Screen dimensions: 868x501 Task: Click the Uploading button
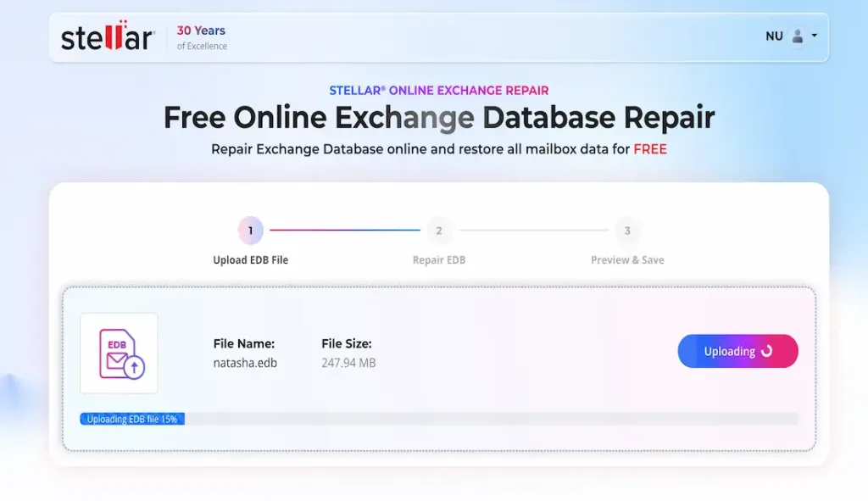coord(737,351)
